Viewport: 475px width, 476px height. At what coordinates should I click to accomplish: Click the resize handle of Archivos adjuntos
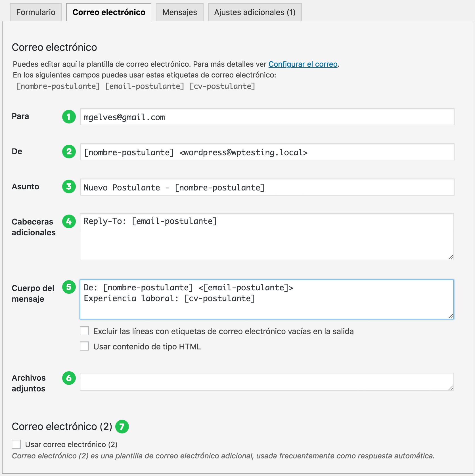coord(451,388)
